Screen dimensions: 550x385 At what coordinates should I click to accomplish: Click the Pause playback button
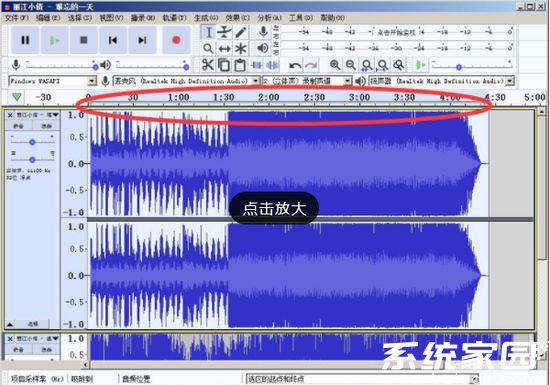25,40
